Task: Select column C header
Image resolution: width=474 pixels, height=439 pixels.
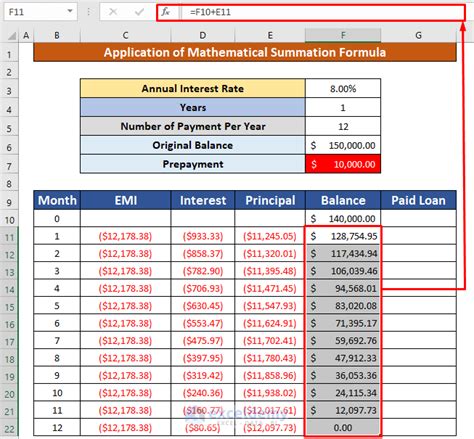Action: point(125,35)
